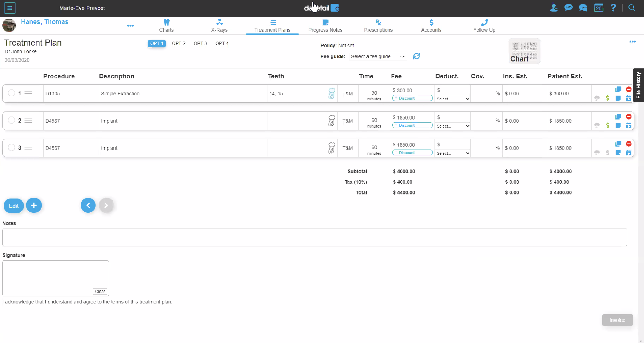Tick the checkbox for procedure row 2

click(x=11, y=120)
